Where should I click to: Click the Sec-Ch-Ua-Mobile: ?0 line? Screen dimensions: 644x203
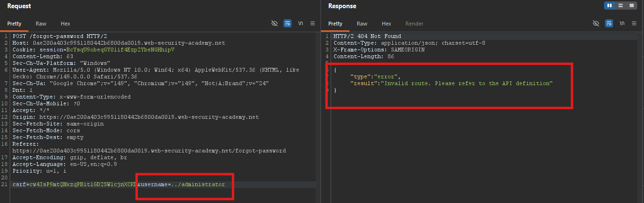tap(46, 103)
